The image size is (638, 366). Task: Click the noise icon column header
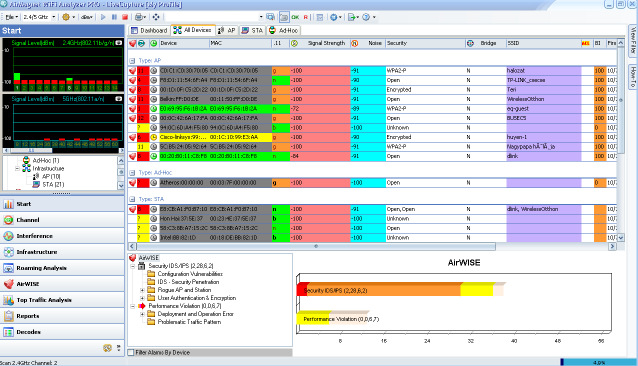tap(355, 43)
